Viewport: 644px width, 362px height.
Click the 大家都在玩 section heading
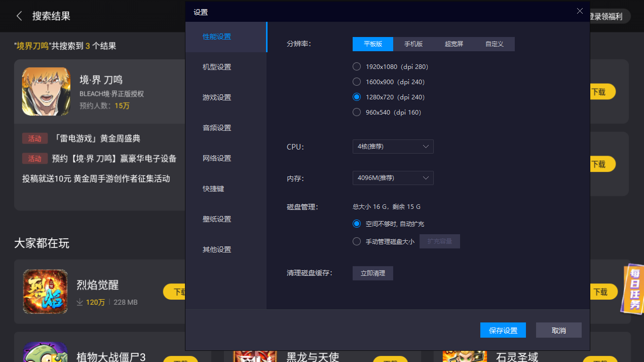coord(42,243)
